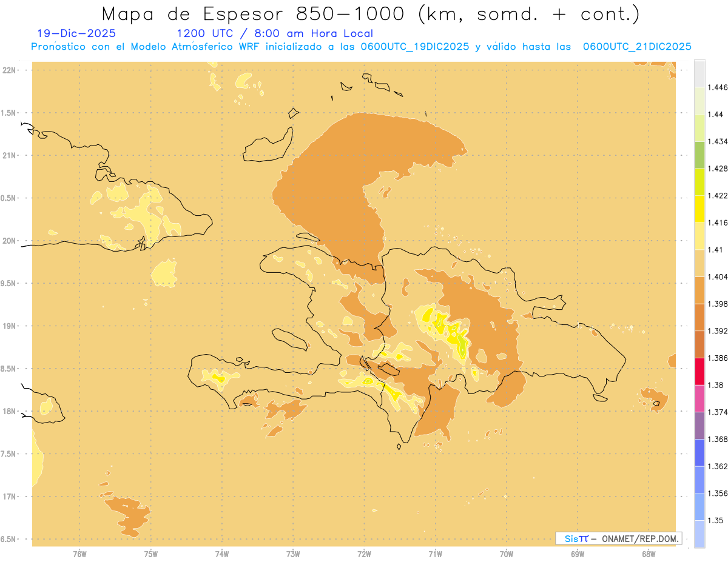Click the time label '1200 UTC / 8:00 am Hora Local'

(275, 33)
